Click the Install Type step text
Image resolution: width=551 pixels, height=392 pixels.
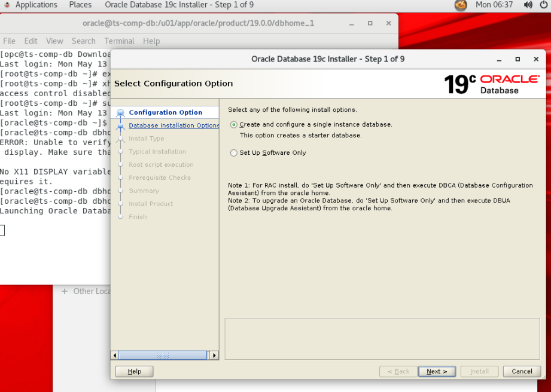point(146,139)
